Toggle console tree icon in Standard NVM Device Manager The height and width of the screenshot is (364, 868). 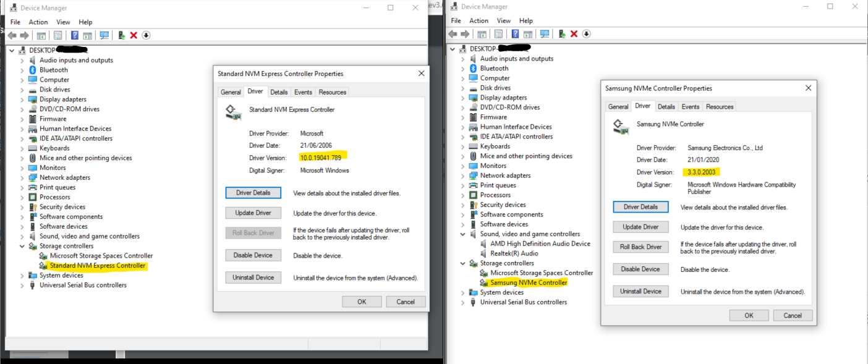(x=41, y=35)
